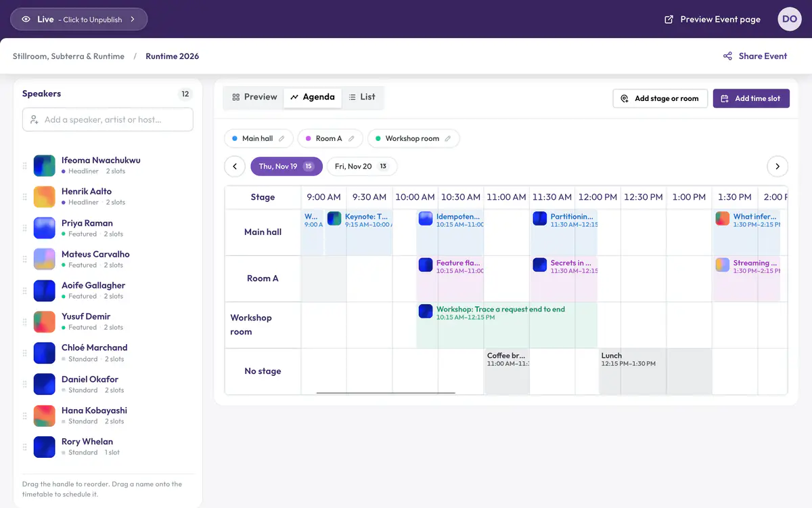Open the Keynote session at 9:15 AM

tap(359, 232)
